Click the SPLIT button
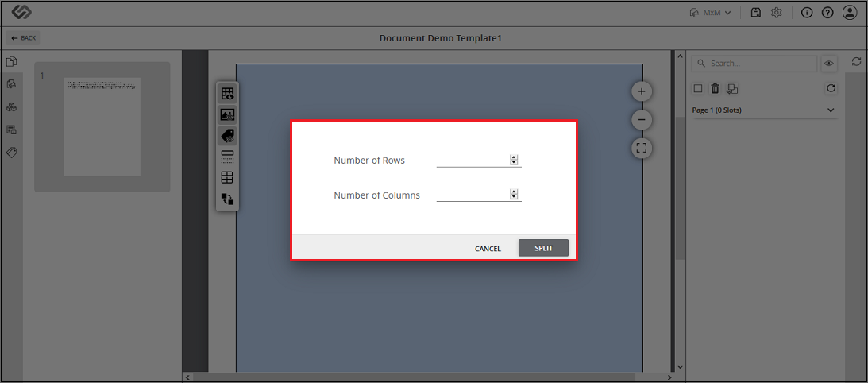The height and width of the screenshot is (383, 868). (x=543, y=248)
